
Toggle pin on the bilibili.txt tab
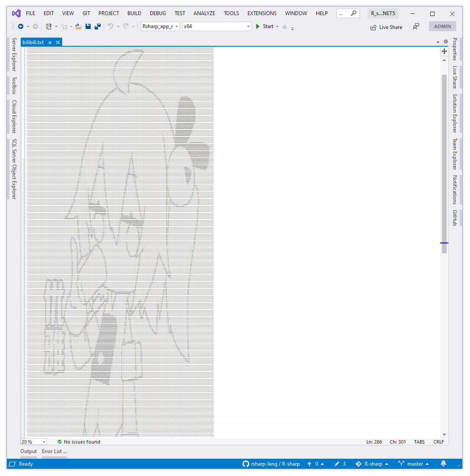click(x=50, y=42)
